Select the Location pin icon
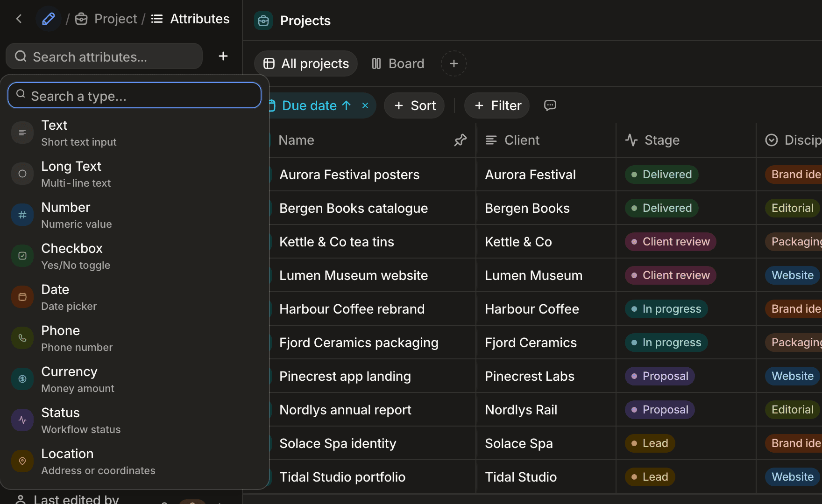 tap(22, 462)
